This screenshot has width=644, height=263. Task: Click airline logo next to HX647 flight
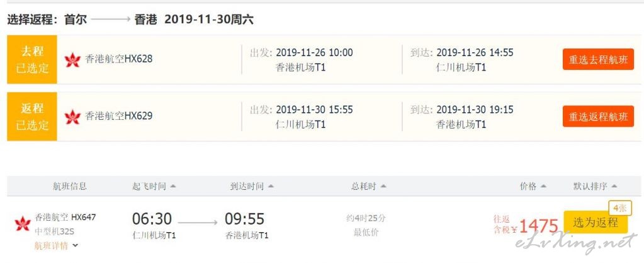point(23,224)
